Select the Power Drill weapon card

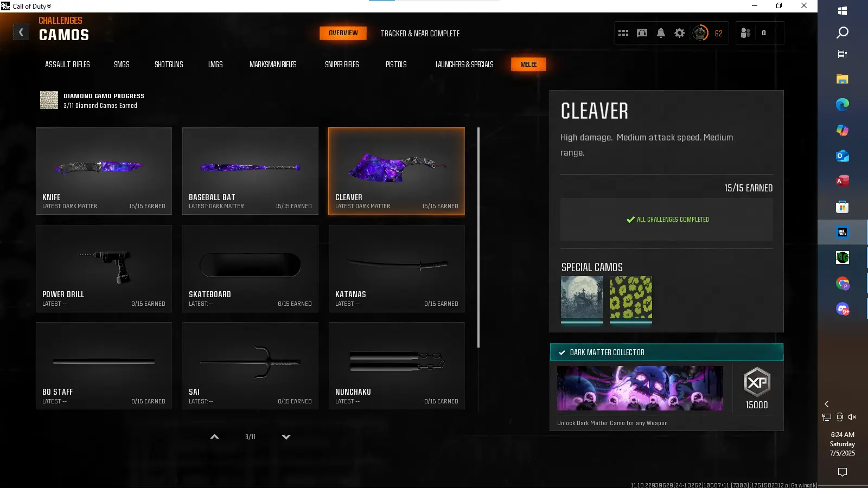[104, 268]
